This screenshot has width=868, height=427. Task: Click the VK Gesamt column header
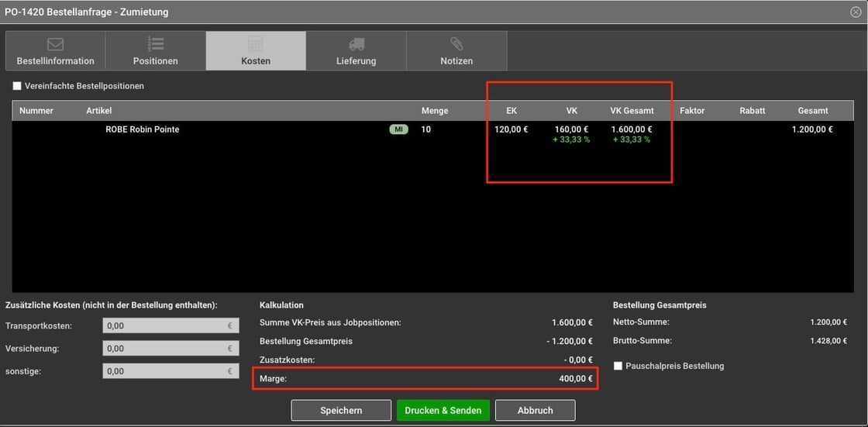pyautogui.click(x=632, y=111)
